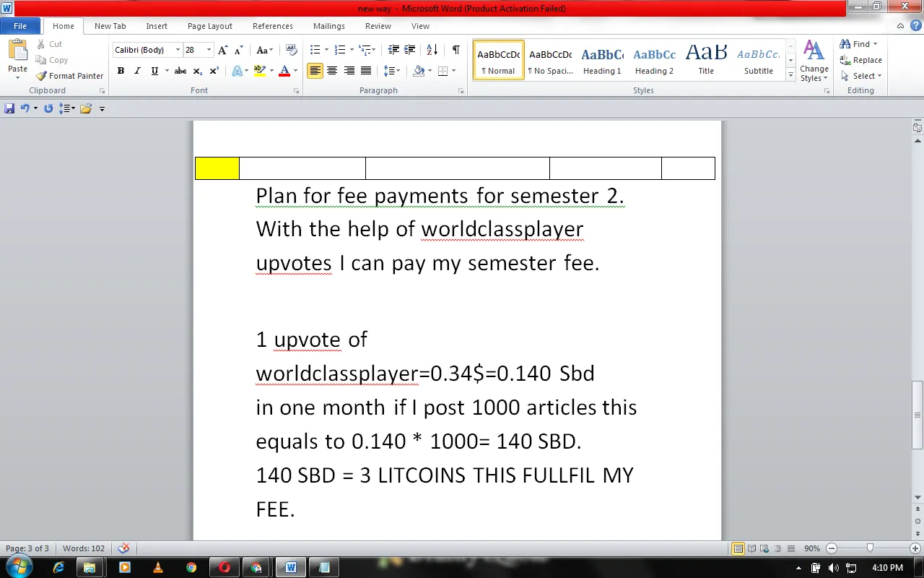Apply strikethrough formatting
Screen dimensions: 924x578
[180, 71]
